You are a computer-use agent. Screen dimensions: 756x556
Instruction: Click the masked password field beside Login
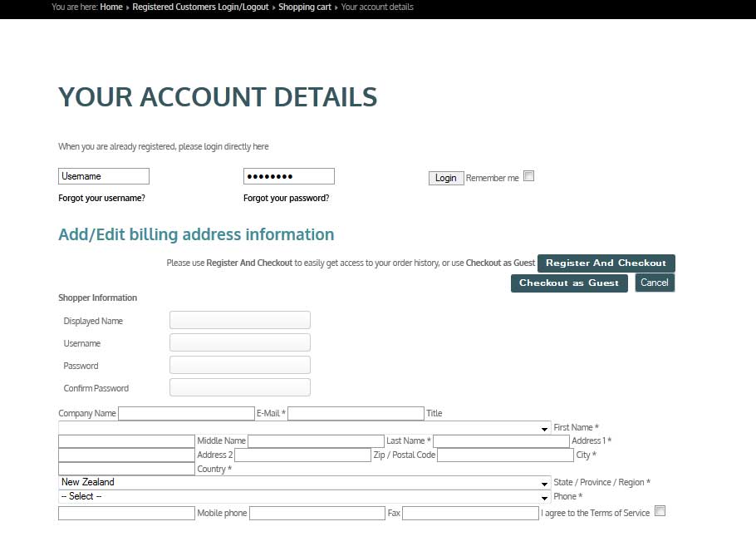pos(289,176)
